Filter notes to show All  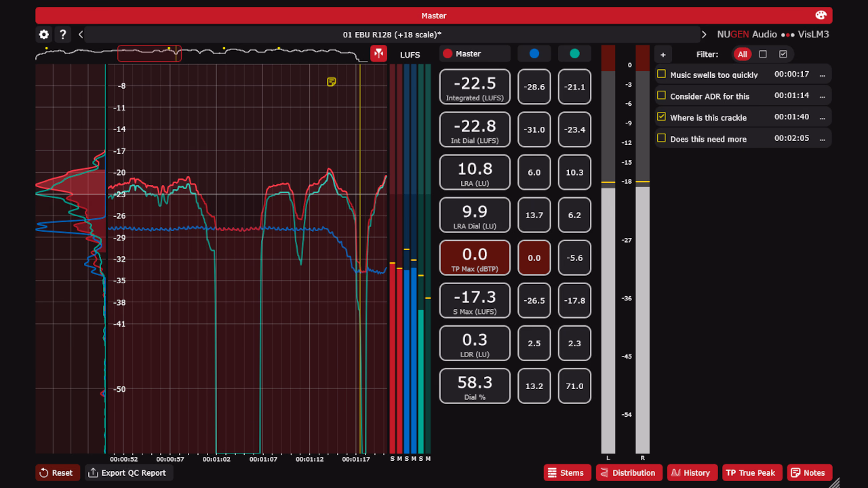click(x=743, y=54)
